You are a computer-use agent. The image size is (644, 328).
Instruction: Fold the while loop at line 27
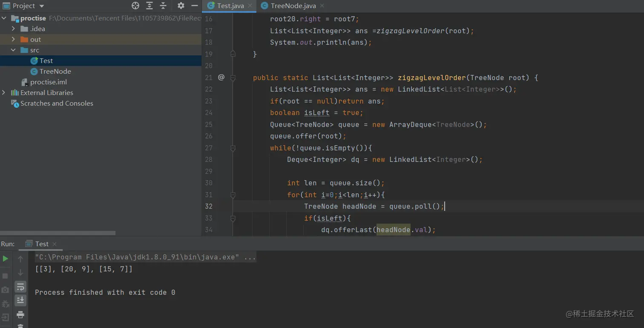[233, 148]
